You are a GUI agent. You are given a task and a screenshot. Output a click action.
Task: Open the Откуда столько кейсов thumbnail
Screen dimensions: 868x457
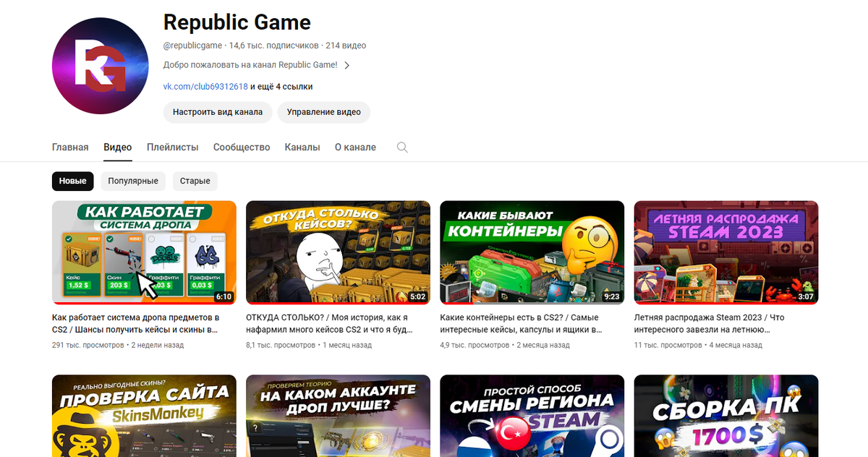tap(338, 252)
